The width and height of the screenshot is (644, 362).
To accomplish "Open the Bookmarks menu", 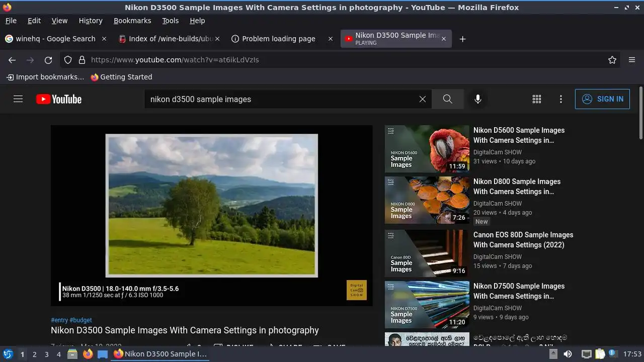I will pyautogui.click(x=132, y=21).
